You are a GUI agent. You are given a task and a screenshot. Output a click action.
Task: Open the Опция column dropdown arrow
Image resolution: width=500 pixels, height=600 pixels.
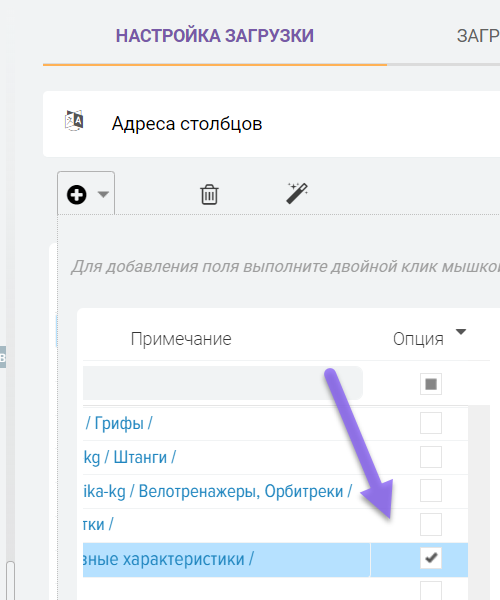(x=461, y=332)
